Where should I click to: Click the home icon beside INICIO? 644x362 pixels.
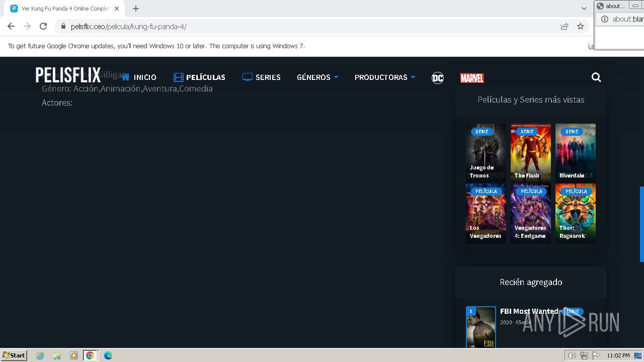point(126,77)
